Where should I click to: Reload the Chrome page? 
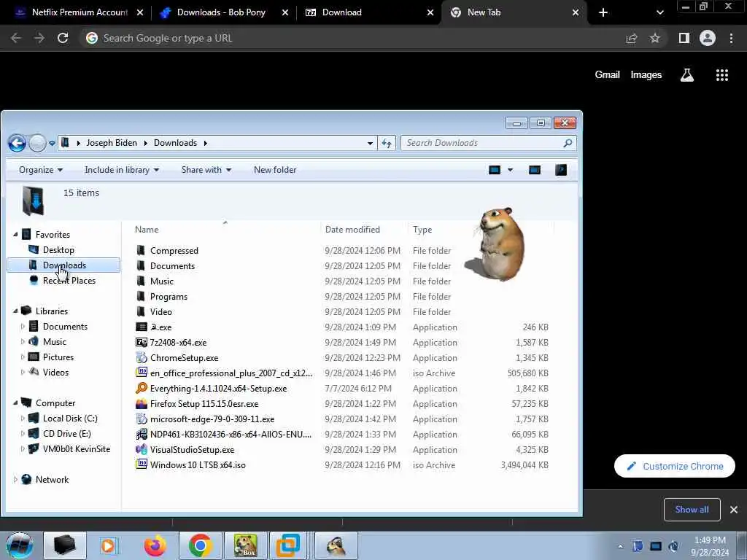pos(63,38)
